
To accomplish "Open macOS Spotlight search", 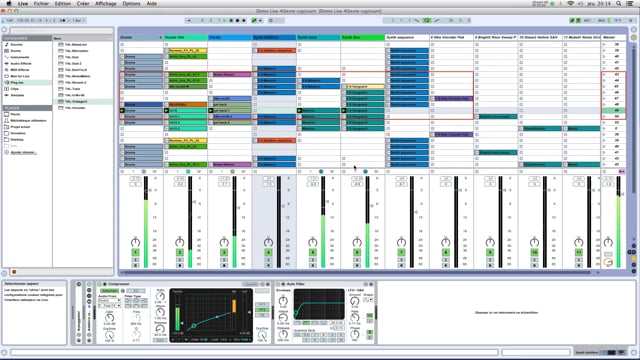I will coord(619,3).
